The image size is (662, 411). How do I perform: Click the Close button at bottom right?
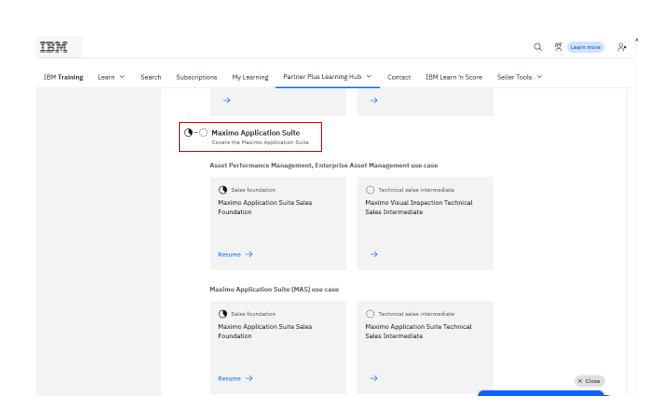(x=589, y=381)
